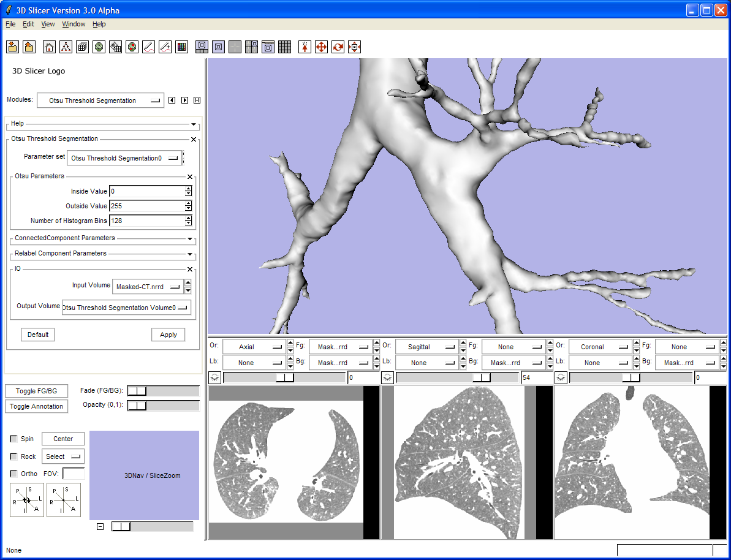Screen dimensions: 731x560
Task: Select the rotate view mode icon
Action: point(338,47)
